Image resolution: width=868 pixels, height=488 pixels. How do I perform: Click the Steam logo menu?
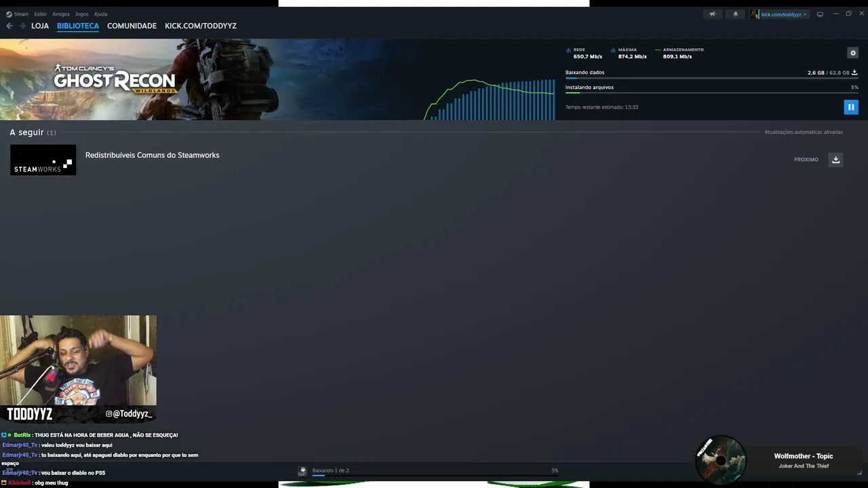[18, 14]
